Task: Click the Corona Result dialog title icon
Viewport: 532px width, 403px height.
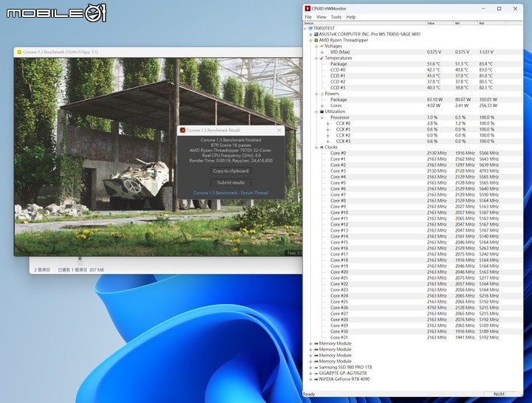Action: (x=183, y=130)
